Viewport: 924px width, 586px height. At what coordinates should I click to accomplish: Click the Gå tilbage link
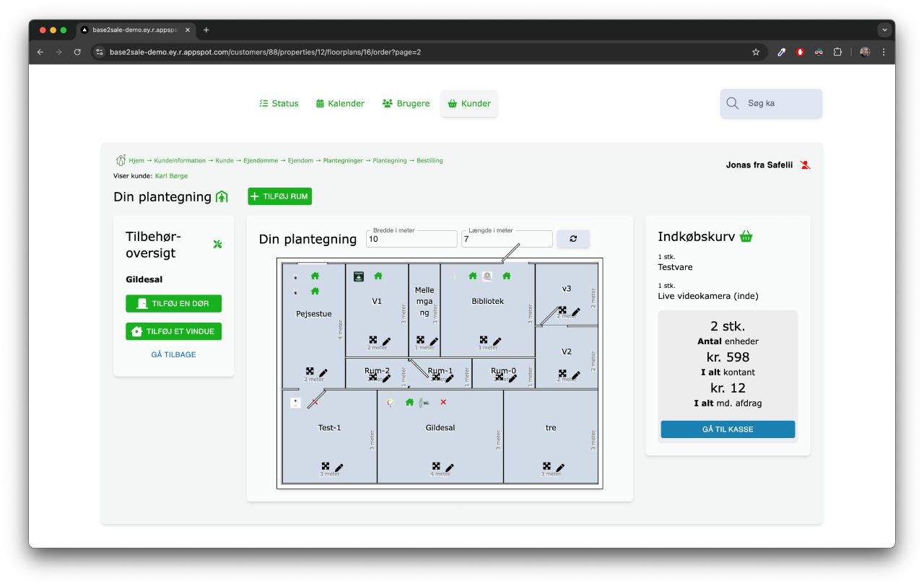click(173, 354)
